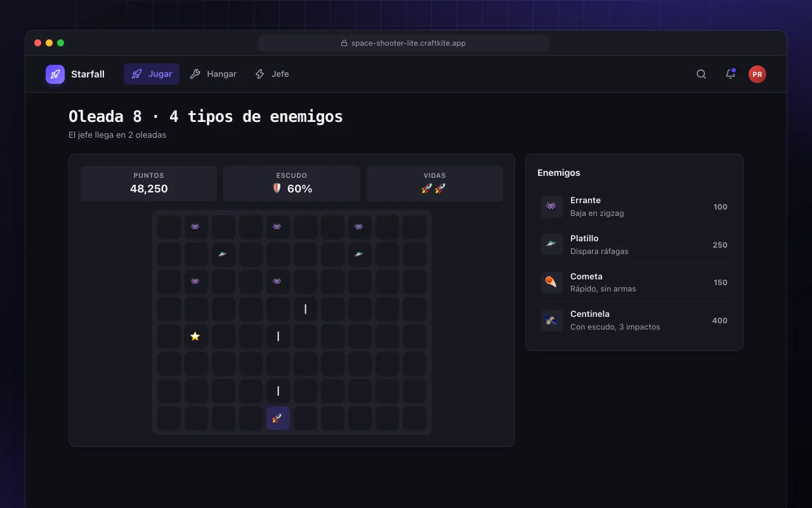This screenshot has height=508, width=812.
Task: Open the PR profile avatar
Action: (x=757, y=74)
